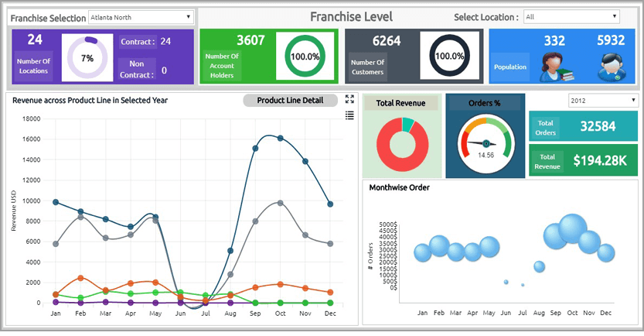Click the dark blue line's August data point

pos(230,251)
